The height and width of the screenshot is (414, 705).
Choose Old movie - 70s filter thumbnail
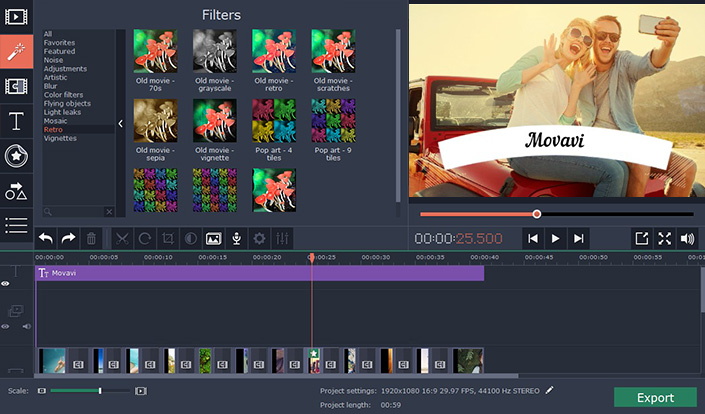pyautogui.click(x=155, y=51)
